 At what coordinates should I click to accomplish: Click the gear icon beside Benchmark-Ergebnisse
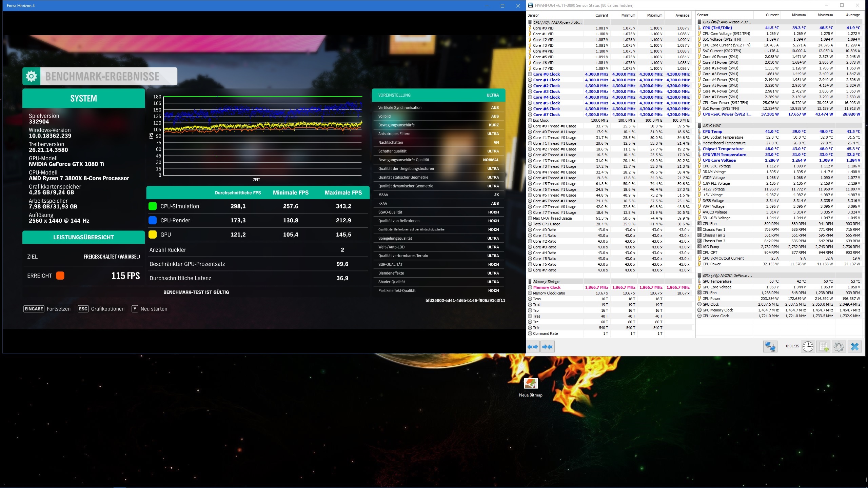pyautogui.click(x=32, y=76)
